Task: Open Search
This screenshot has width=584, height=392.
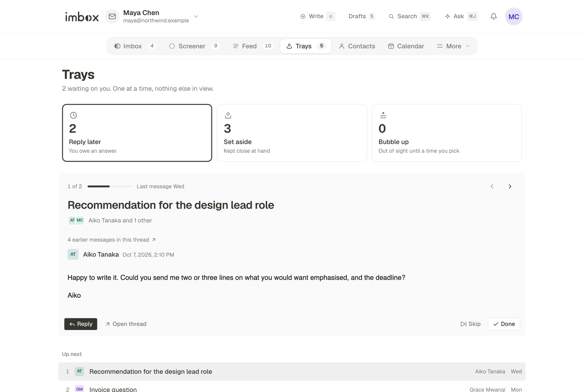Action: (x=410, y=16)
